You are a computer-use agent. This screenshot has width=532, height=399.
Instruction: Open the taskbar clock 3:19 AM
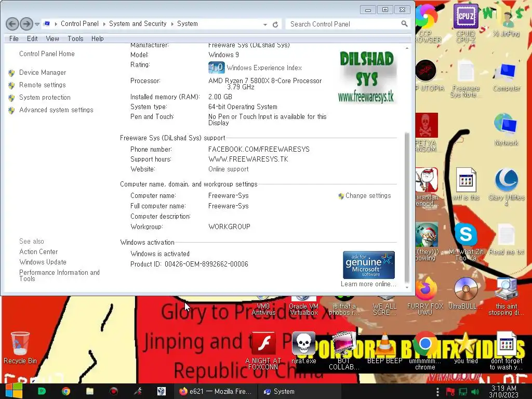504,391
